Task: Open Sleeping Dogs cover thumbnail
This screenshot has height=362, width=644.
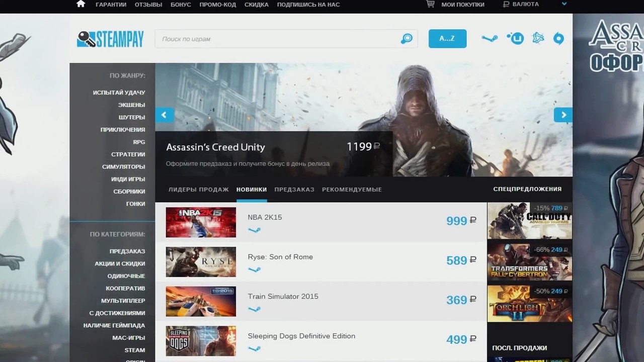Action: [x=201, y=341]
